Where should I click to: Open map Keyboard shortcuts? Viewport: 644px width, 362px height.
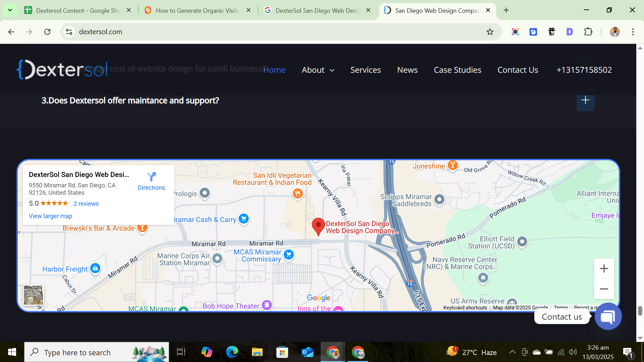465,308
